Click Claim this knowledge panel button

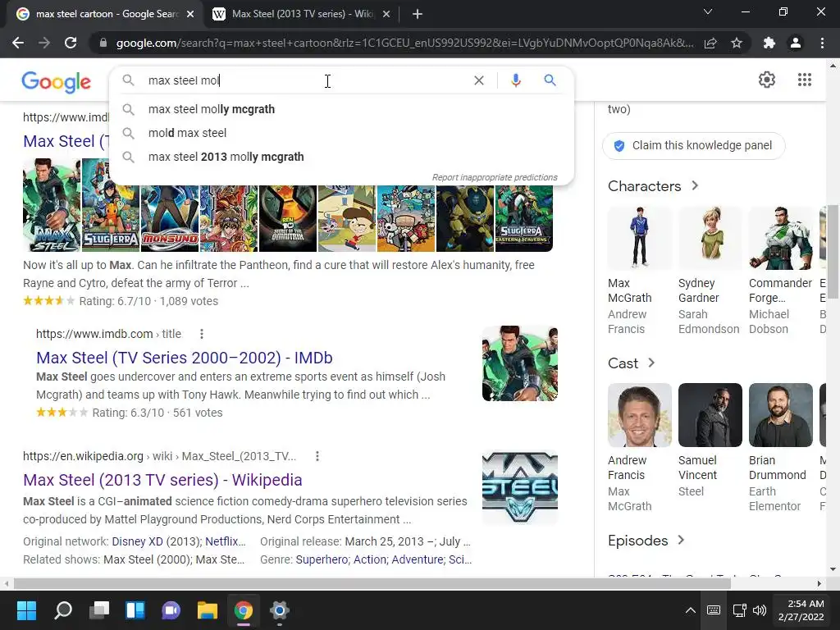pyautogui.click(x=694, y=146)
